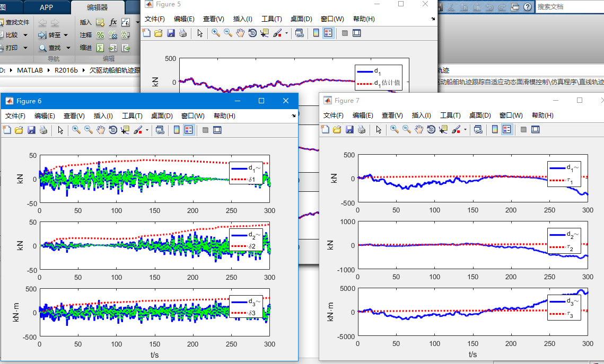Screen dimensions: 604x364
Task: Open 工具(T) menu in Figure 7
Action: (450, 116)
